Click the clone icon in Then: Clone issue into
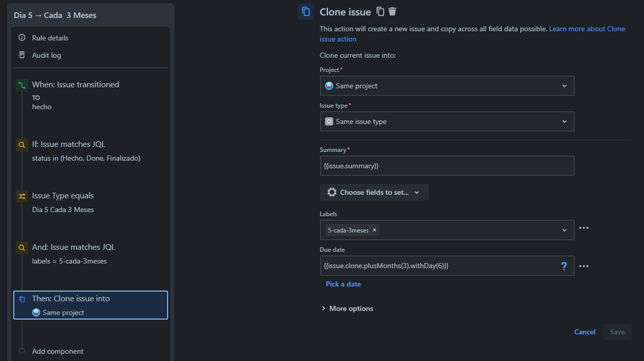 (x=22, y=299)
